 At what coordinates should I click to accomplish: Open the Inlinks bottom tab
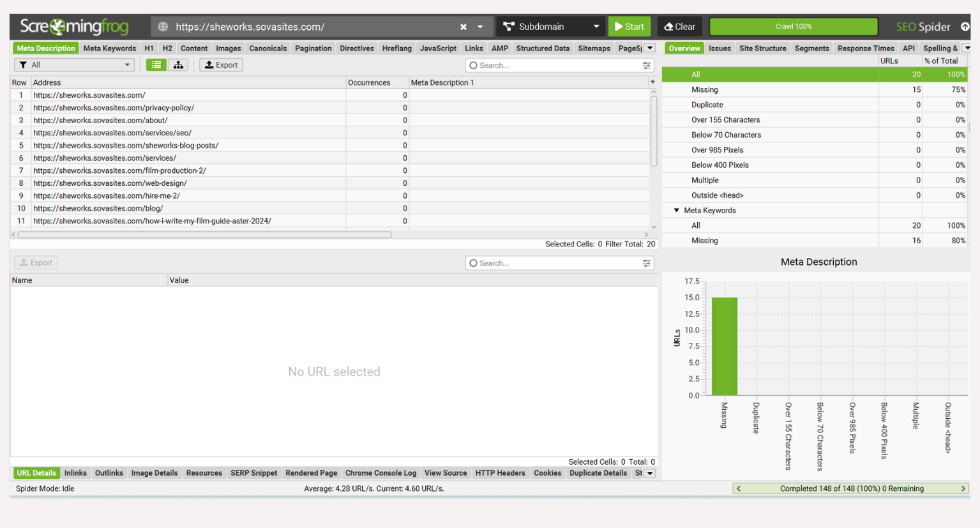point(75,473)
